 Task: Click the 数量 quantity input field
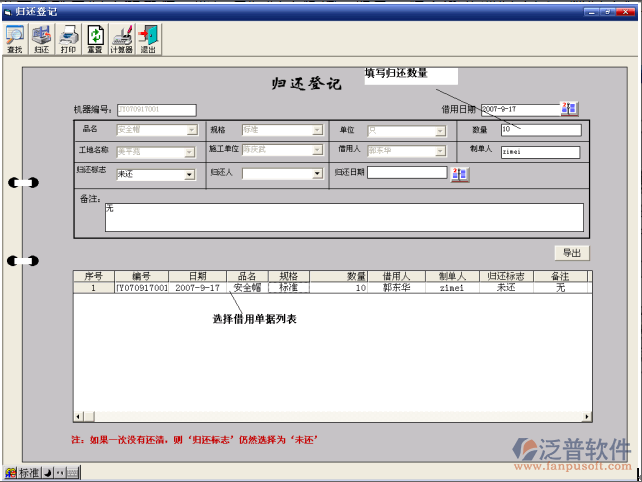click(539, 130)
